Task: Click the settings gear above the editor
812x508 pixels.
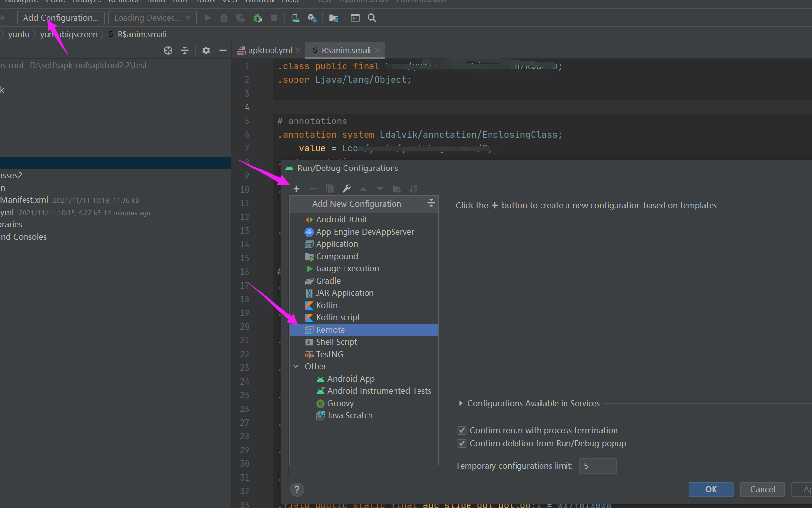Action: click(206, 50)
